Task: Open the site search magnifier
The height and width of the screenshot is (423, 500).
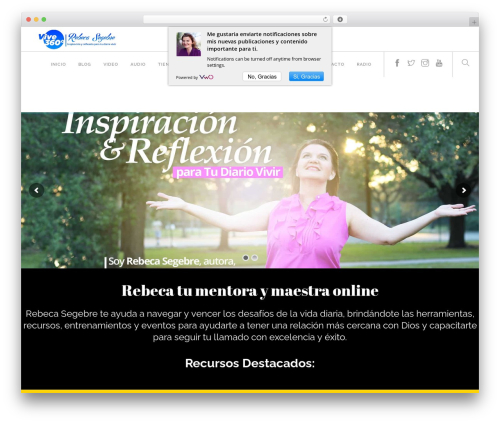Action: (x=465, y=63)
